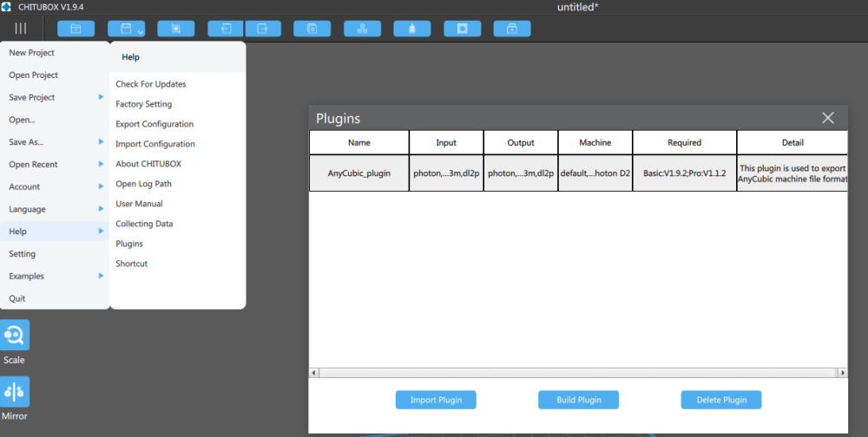Click the screenshot capture toolbar icon
Screen dimensions: 868x437
176,29
